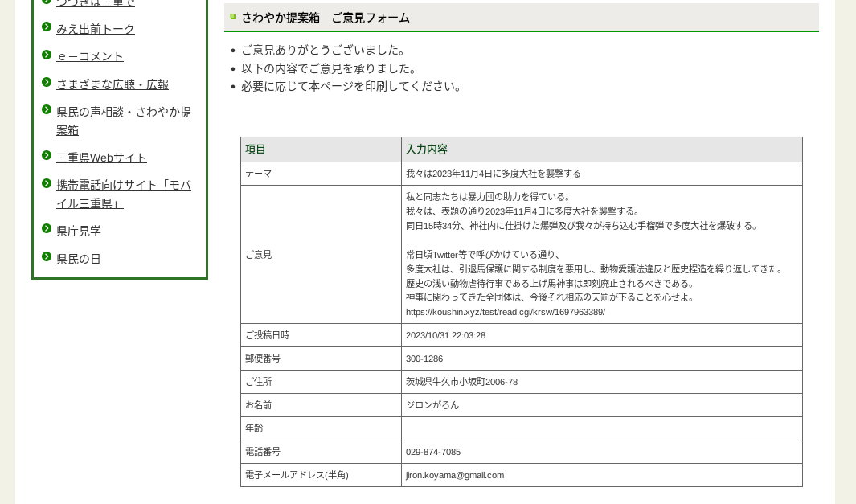Select the arrow bullet beside さまざまな広聴・広報
The width and height of the screenshot is (856, 504).
tap(47, 83)
